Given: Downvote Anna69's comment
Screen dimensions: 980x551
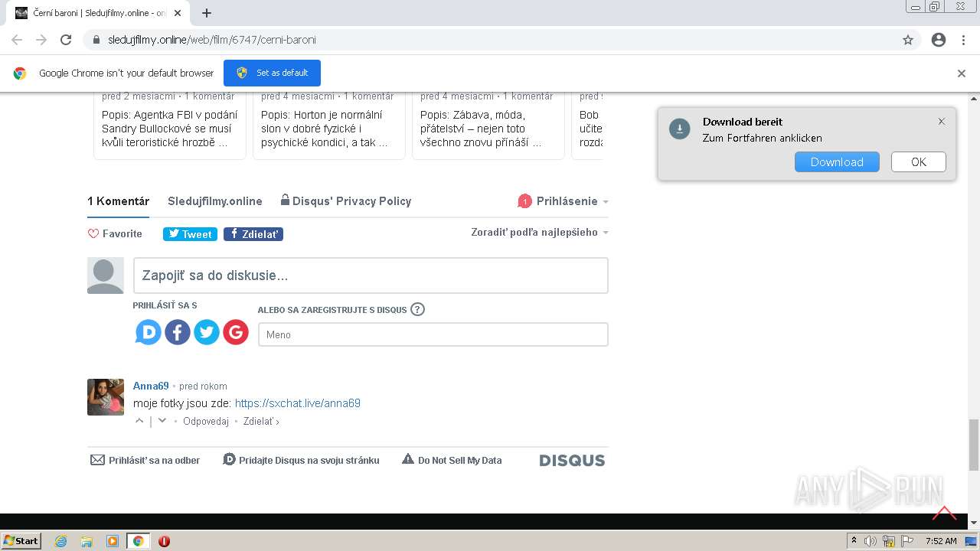Looking at the screenshot, I should tap(162, 421).
